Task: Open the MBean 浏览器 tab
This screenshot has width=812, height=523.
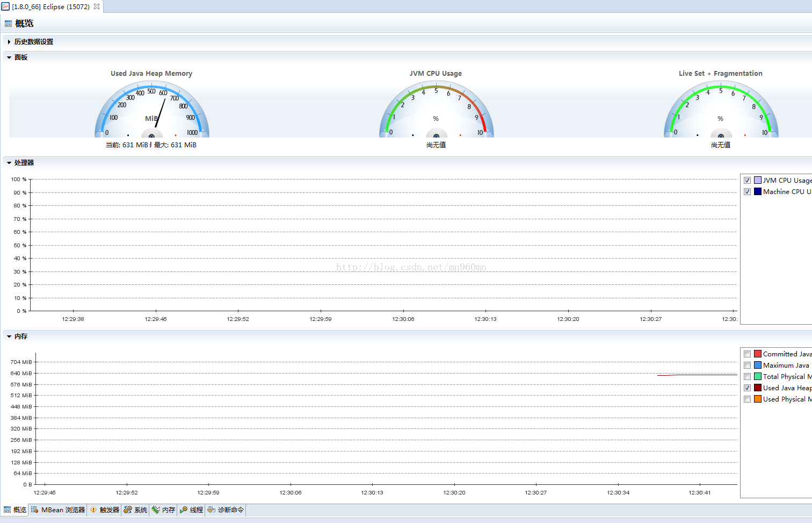Action: click(58, 510)
